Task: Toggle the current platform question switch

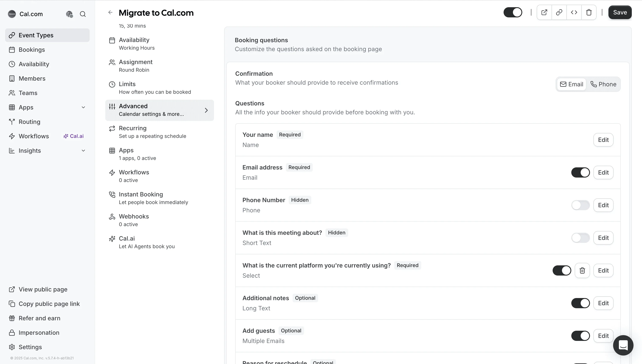Action: (x=562, y=270)
